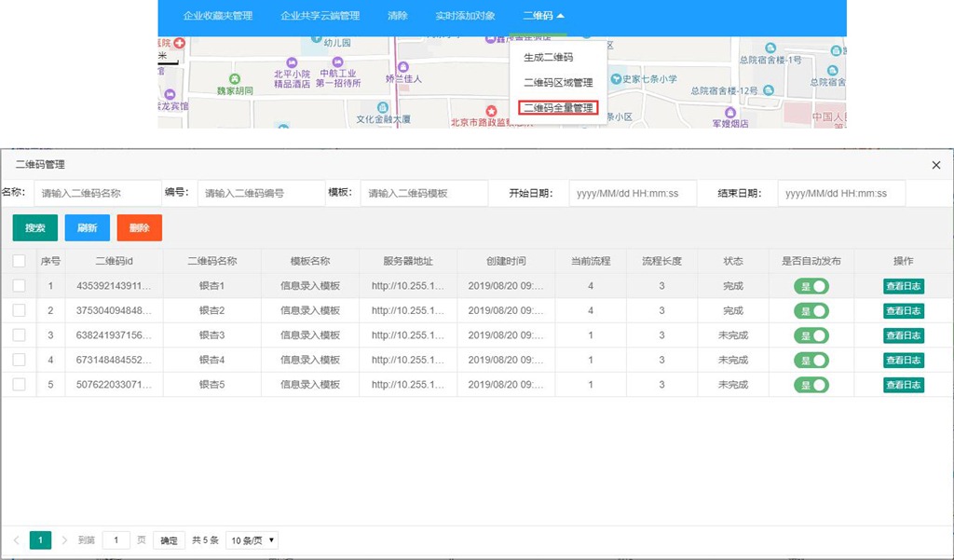This screenshot has height=560, width=954.
Task: Select 二维码全量管理 from the menu
Action: point(558,108)
